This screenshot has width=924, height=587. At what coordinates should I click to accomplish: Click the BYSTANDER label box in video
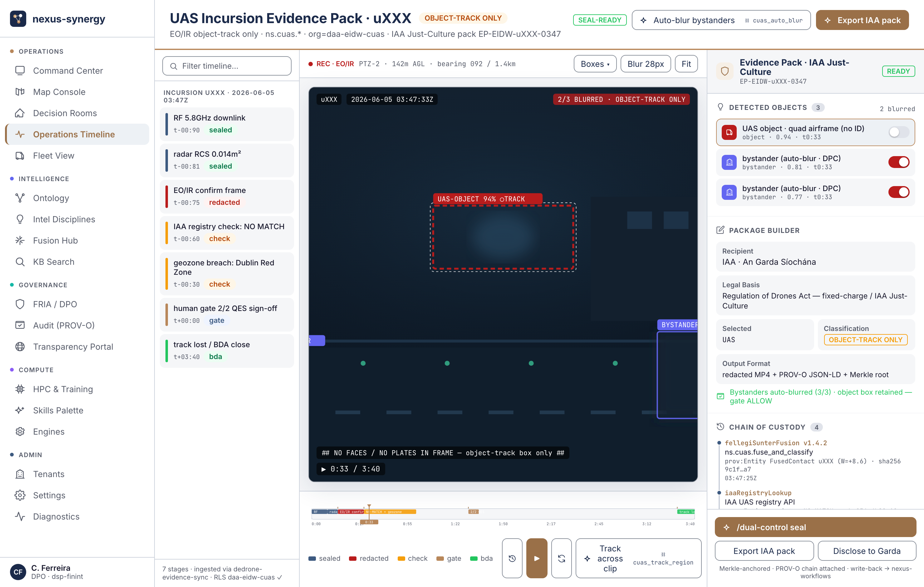coord(678,325)
